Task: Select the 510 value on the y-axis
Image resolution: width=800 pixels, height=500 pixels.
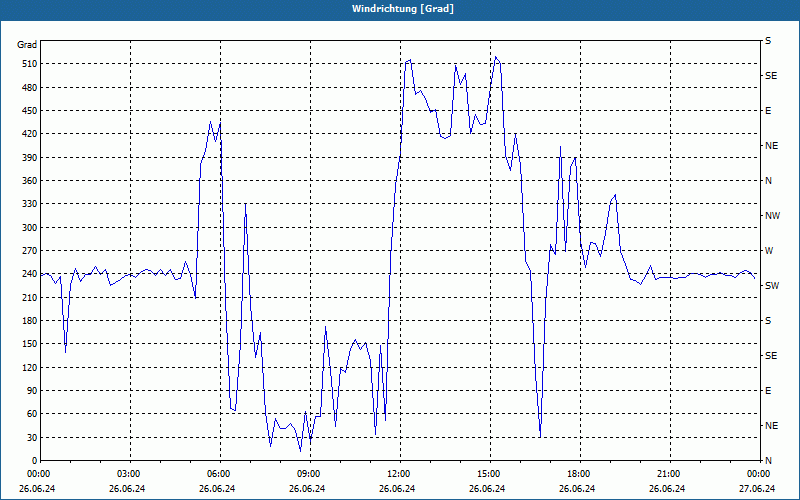Action: (30, 64)
